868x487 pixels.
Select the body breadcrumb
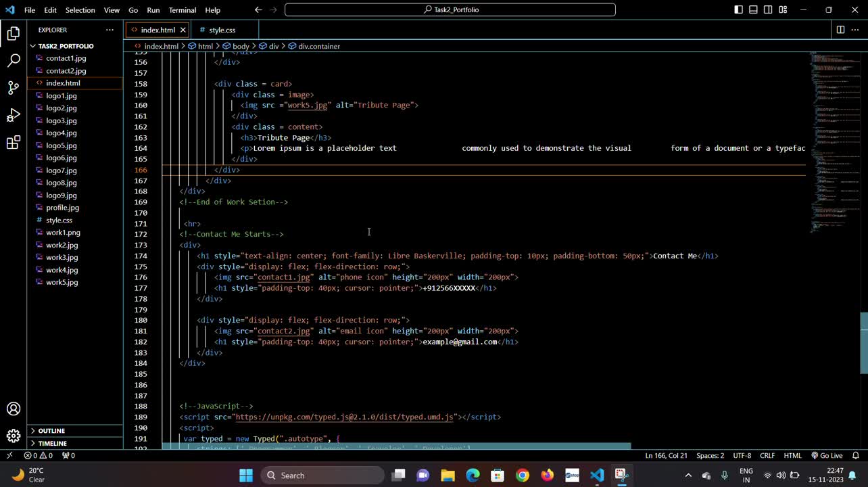(x=236, y=46)
